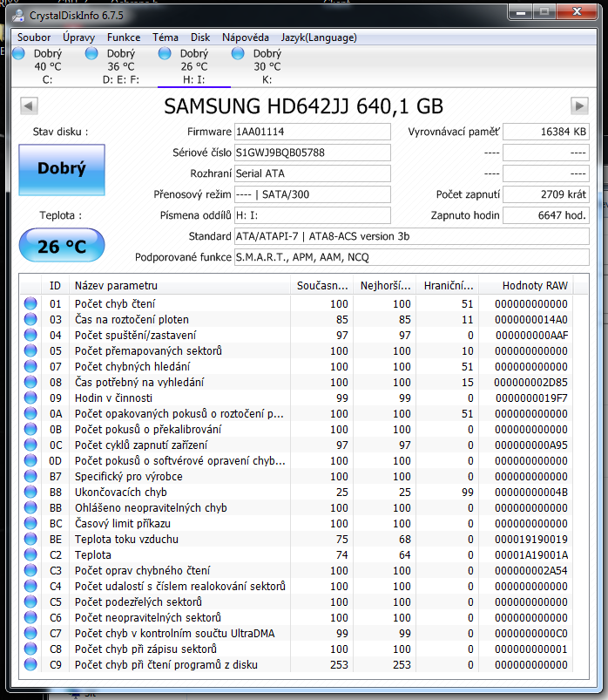Click the Sériové číslo field

(312, 153)
